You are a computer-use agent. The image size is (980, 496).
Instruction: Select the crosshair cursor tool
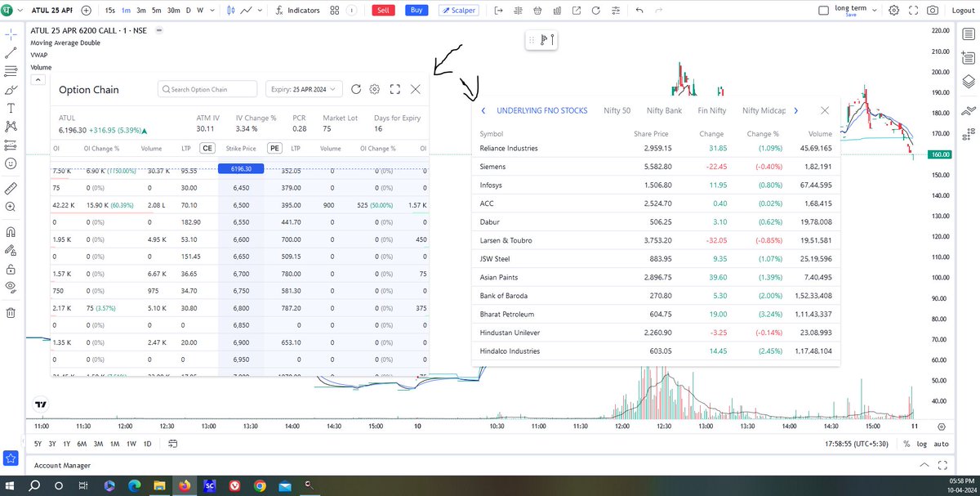click(x=11, y=35)
